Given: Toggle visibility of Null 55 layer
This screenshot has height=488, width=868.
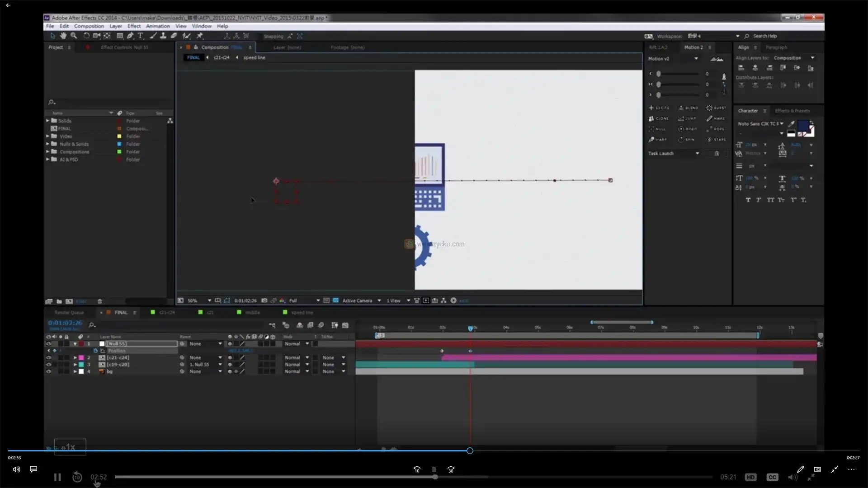Looking at the screenshot, I should 48,344.
